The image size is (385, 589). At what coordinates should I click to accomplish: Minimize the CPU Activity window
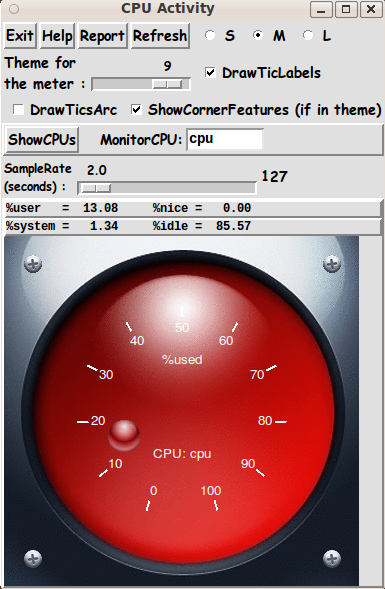pos(321,9)
